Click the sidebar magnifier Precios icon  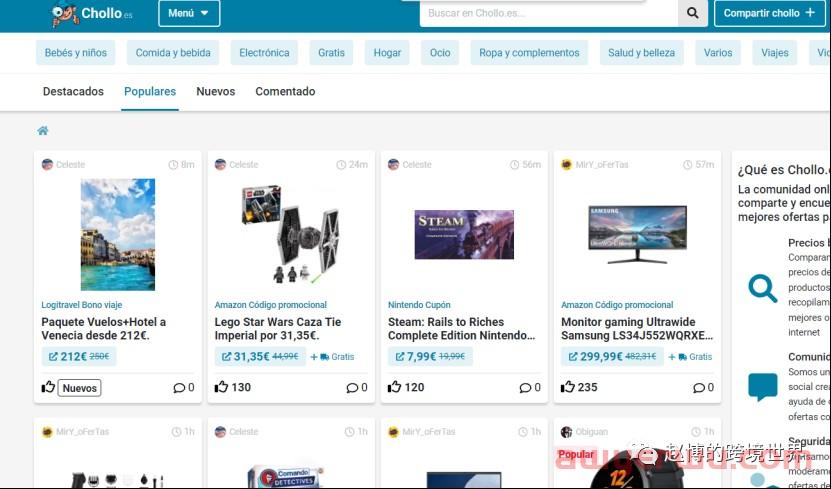763,288
